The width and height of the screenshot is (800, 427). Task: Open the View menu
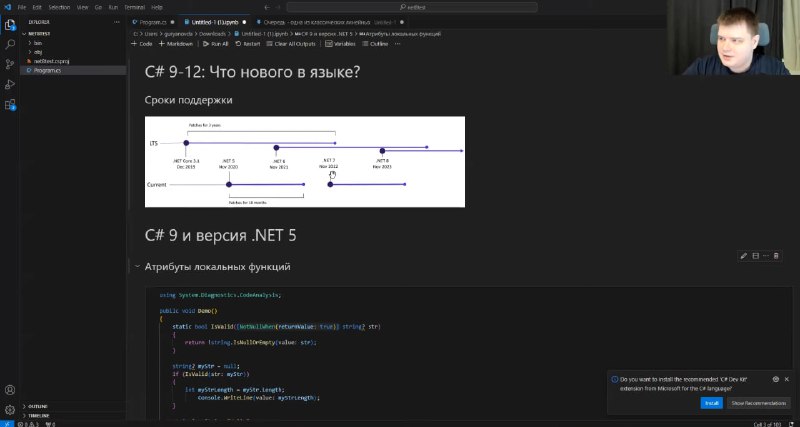pos(82,7)
